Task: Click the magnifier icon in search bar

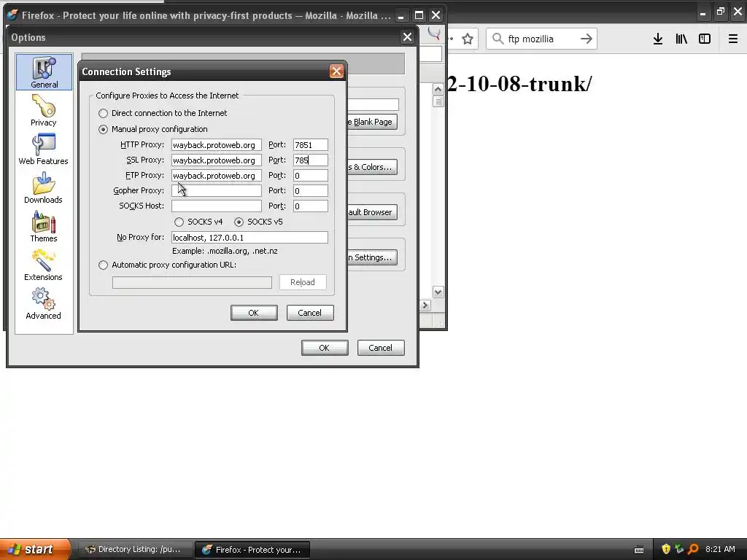Action: click(x=498, y=39)
